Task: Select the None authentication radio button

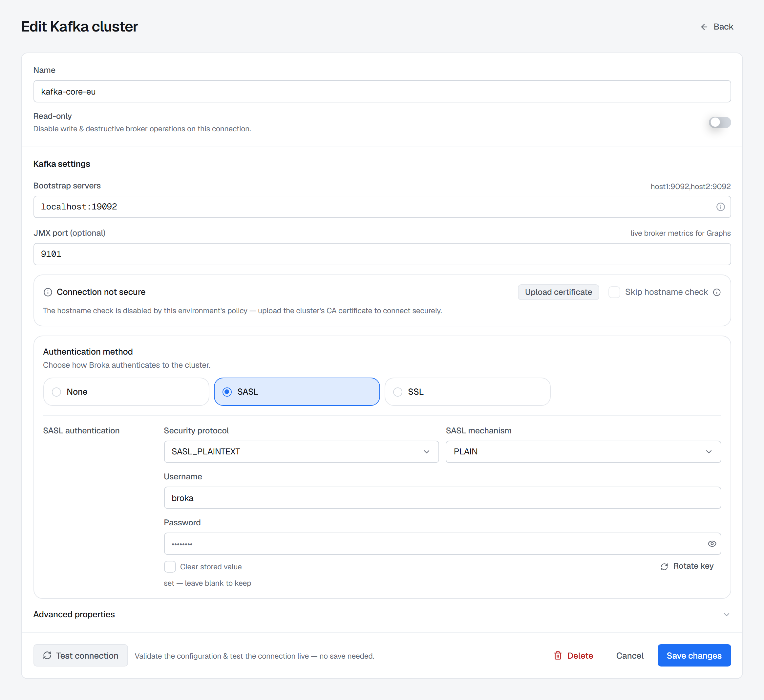Action: click(56, 392)
